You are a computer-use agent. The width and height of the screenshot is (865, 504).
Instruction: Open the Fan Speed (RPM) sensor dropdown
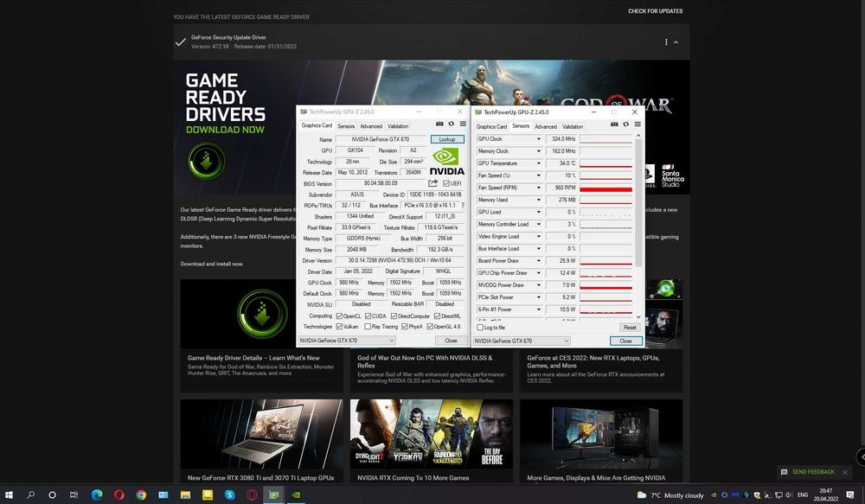pyautogui.click(x=538, y=188)
